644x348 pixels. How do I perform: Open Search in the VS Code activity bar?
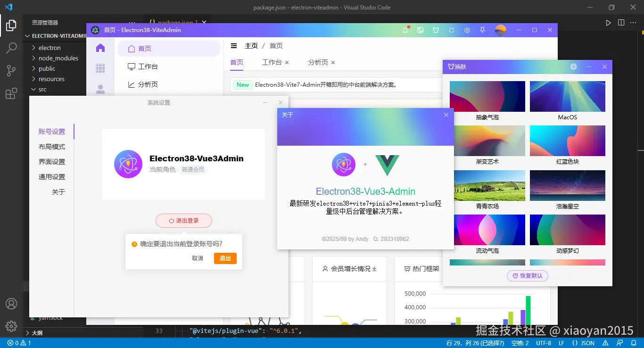(11, 48)
